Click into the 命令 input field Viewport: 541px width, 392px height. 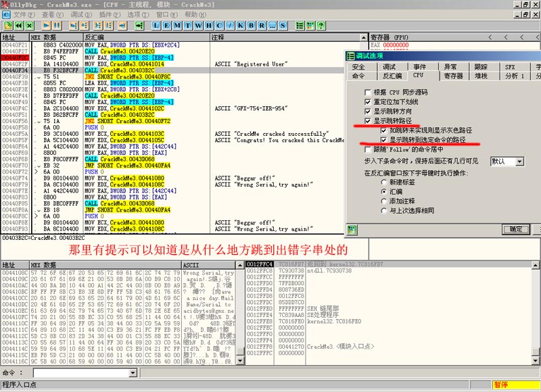coord(81,372)
